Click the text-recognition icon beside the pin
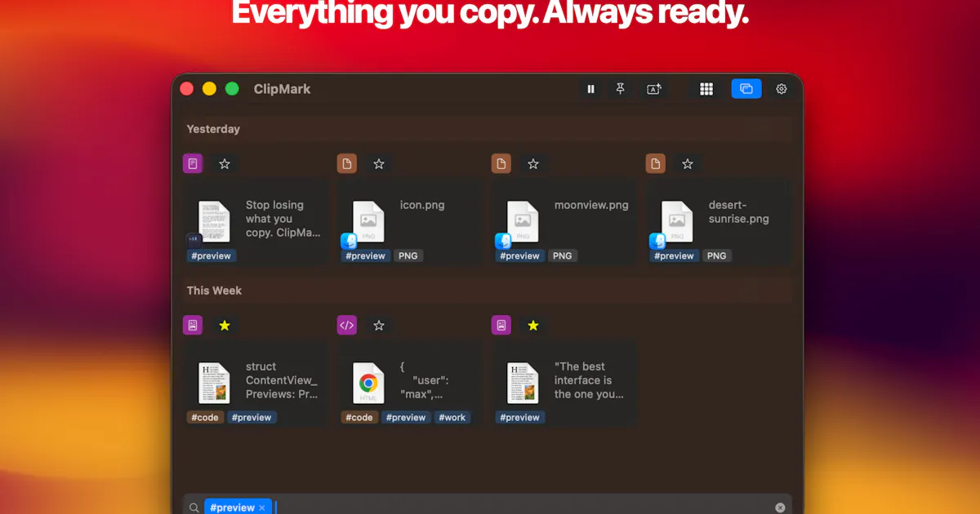 point(654,89)
